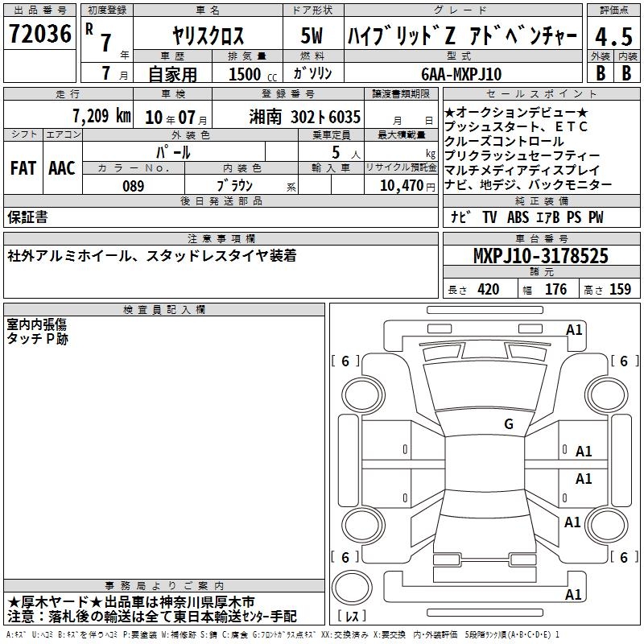Click PW in genuine equipment row
This screenshot has height=644, width=644.
(x=596, y=217)
